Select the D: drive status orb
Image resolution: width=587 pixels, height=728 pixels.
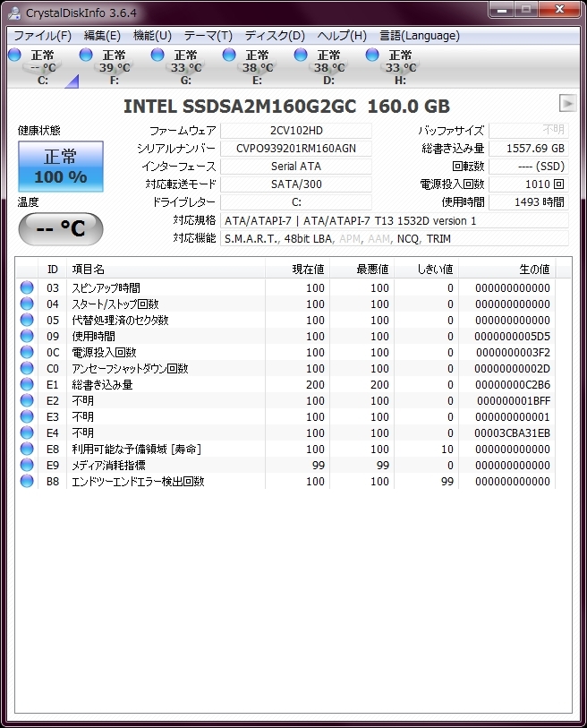[301, 56]
